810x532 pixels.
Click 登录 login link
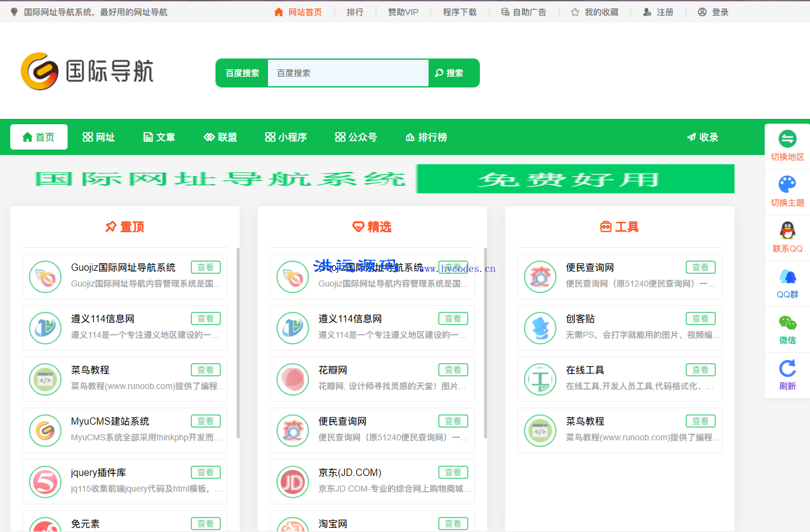point(713,12)
